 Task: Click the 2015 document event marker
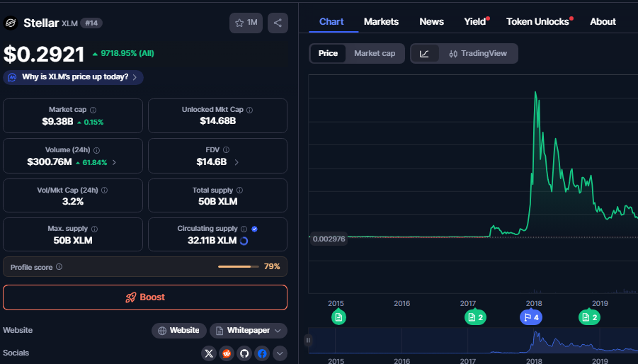(x=338, y=317)
